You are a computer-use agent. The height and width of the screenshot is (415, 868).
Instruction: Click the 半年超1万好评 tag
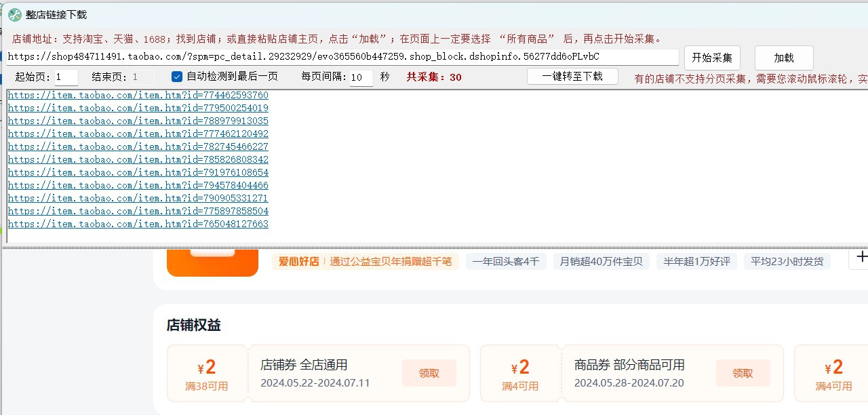[696, 262]
